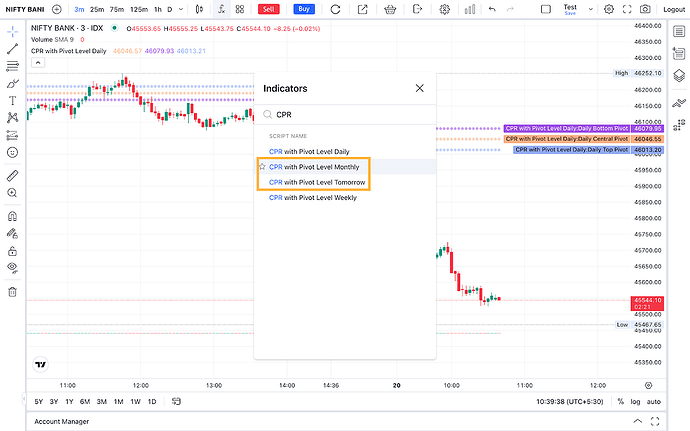Open the indicator templates grid icon

point(240,9)
